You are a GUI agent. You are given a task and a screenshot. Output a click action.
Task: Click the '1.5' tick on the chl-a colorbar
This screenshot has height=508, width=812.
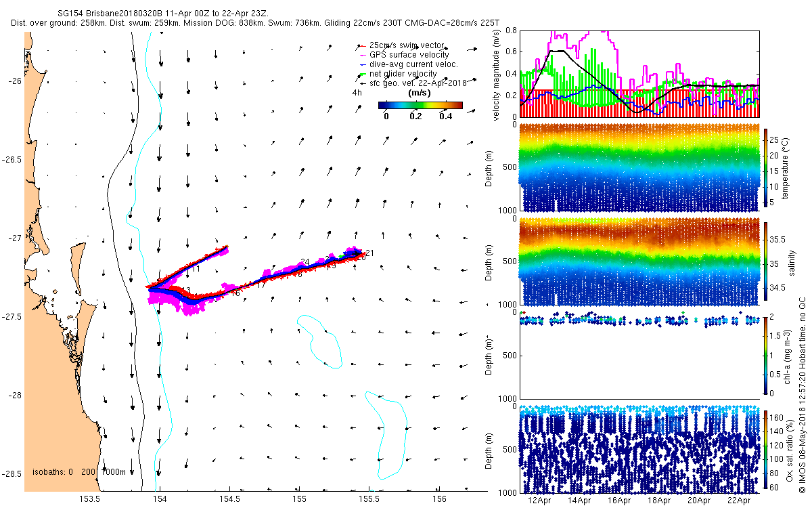click(776, 336)
